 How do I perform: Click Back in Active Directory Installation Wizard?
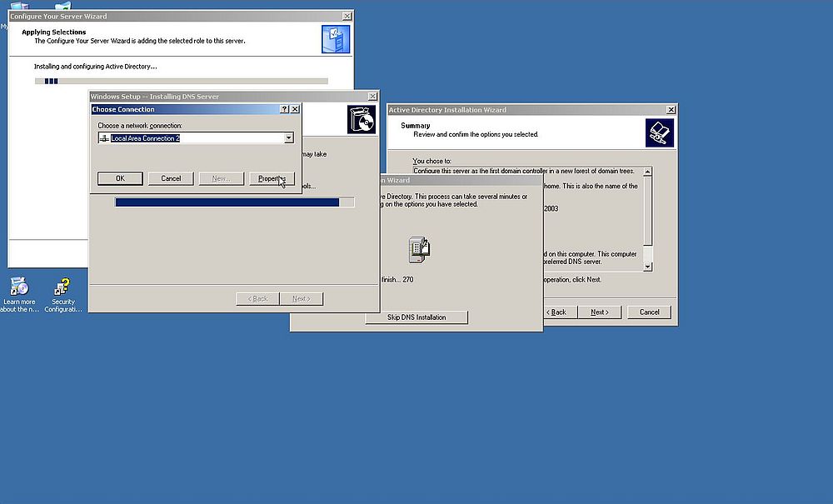556,312
